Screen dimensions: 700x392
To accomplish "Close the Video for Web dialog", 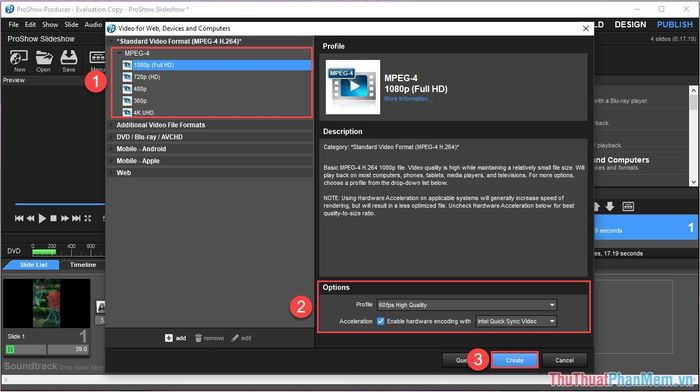I will pos(586,28).
